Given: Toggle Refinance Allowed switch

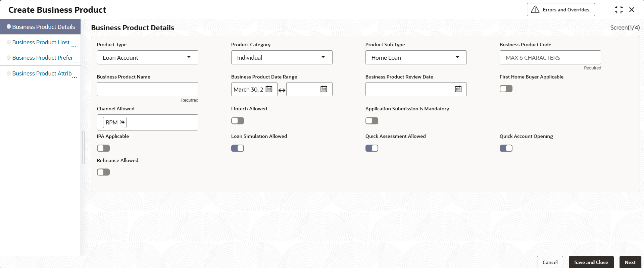Looking at the screenshot, I should (103, 172).
